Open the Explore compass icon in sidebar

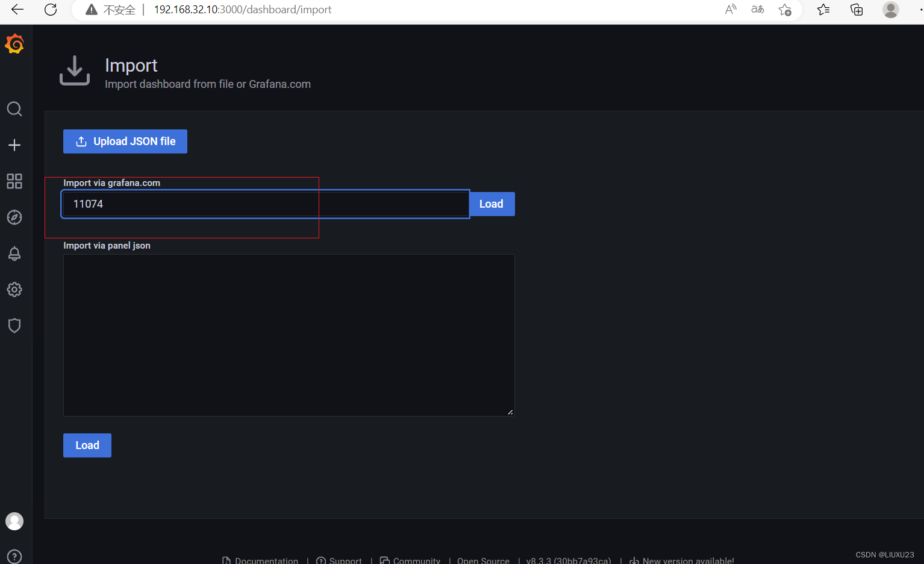[x=14, y=217]
